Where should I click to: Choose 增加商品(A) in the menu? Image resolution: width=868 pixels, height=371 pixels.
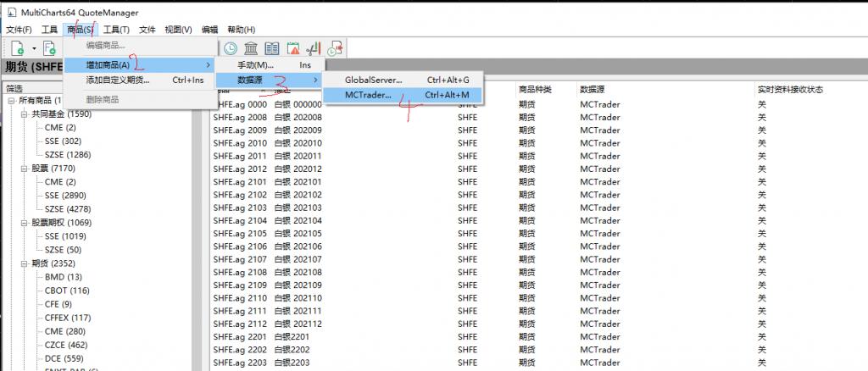(141, 65)
